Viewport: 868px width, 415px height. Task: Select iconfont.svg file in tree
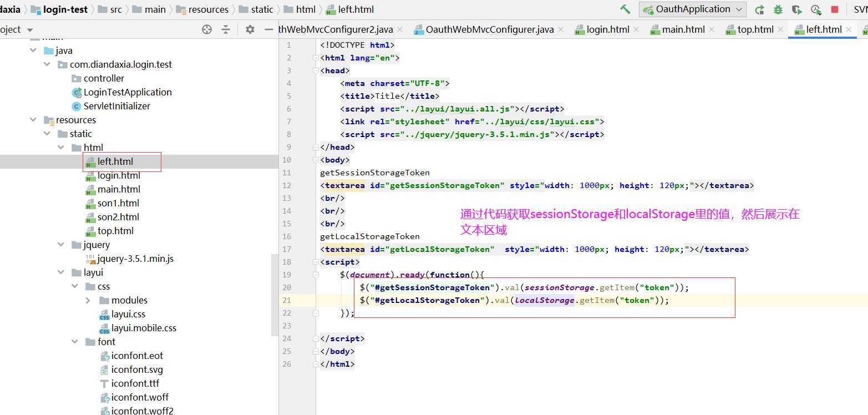(137, 370)
